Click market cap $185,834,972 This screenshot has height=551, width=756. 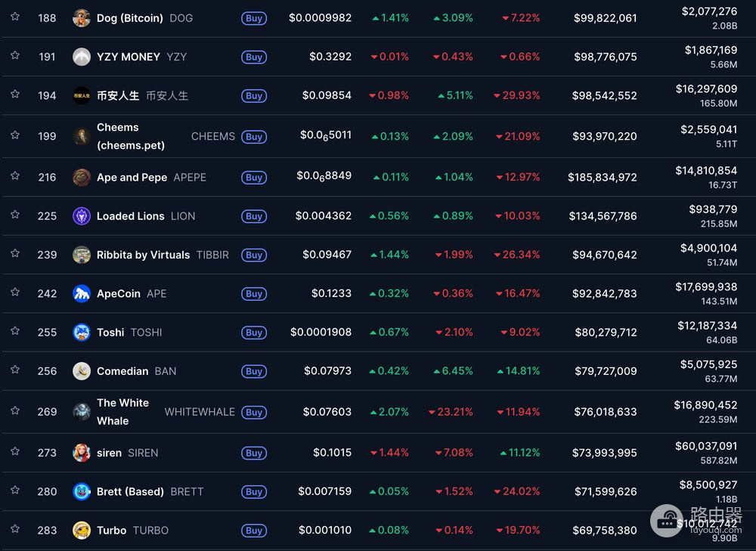pyautogui.click(x=603, y=178)
